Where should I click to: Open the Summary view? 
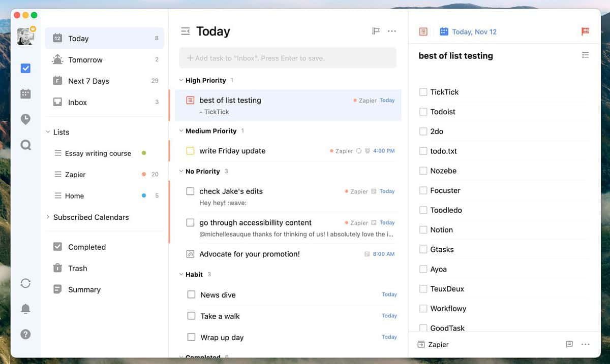[104, 289]
